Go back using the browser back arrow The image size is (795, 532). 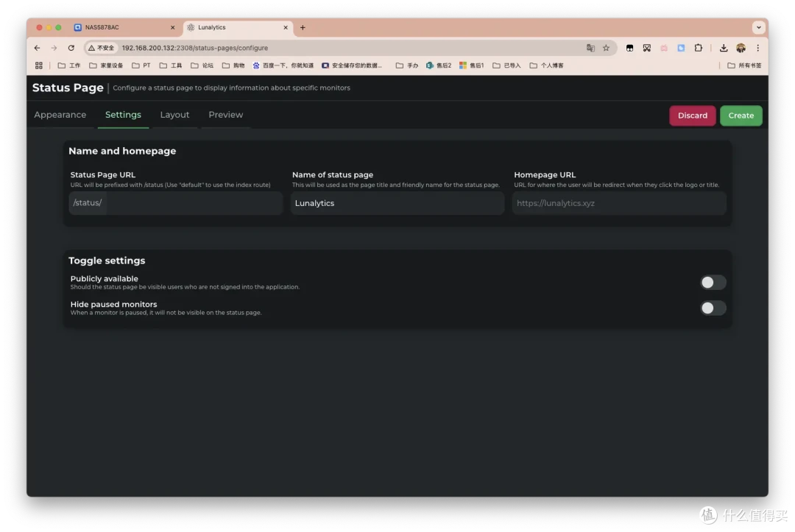pos(37,48)
